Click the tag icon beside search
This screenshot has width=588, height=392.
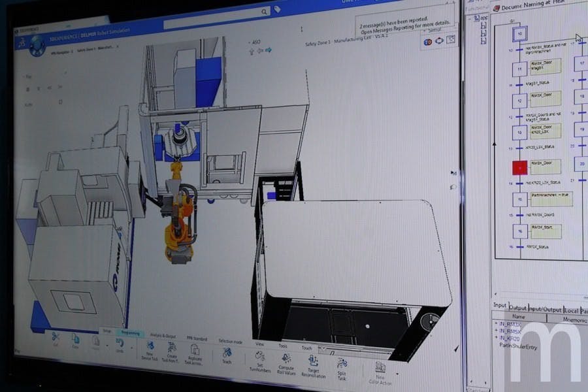pos(277,9)
